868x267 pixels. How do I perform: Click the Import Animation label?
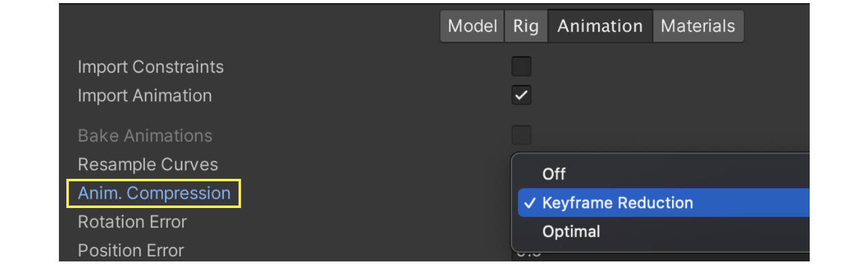[144, 96]
